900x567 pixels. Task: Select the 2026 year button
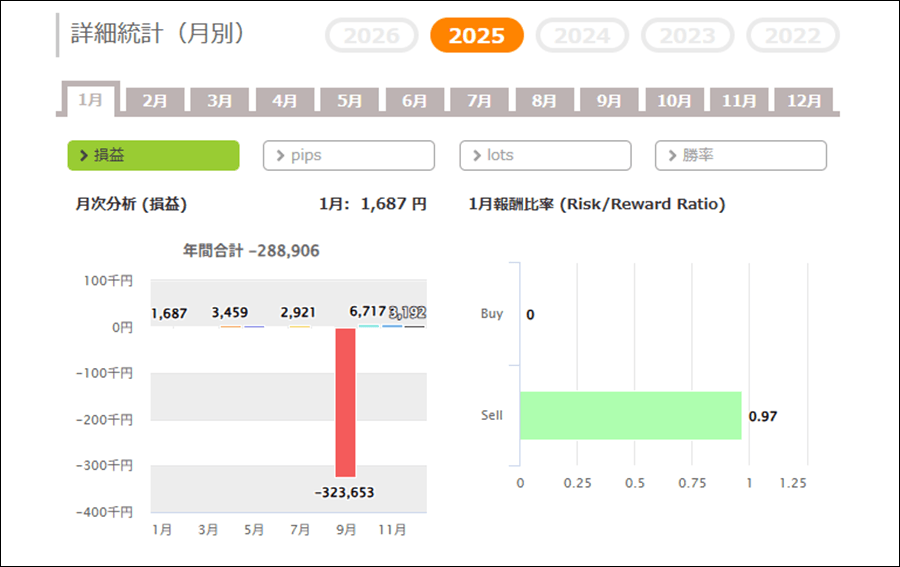(371, 36)
